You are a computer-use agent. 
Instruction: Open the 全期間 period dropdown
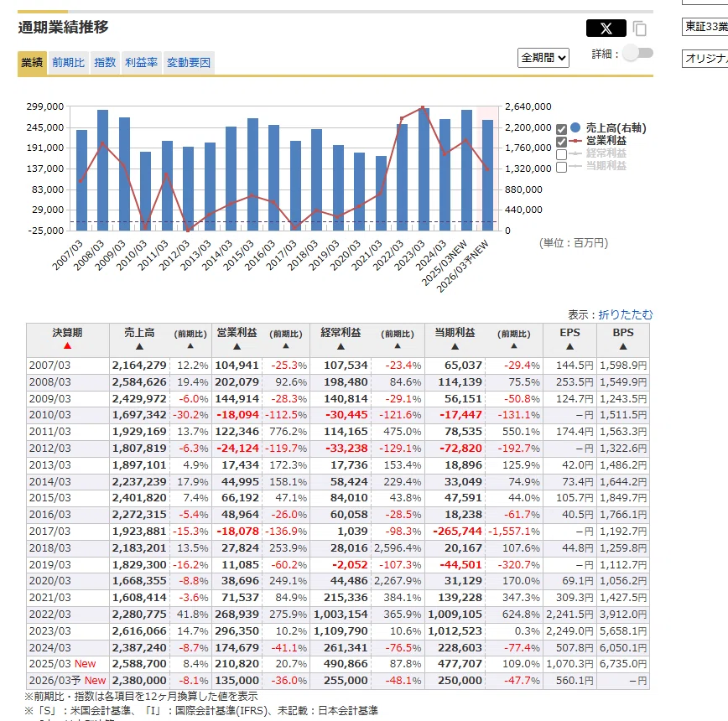click(543, 58)
